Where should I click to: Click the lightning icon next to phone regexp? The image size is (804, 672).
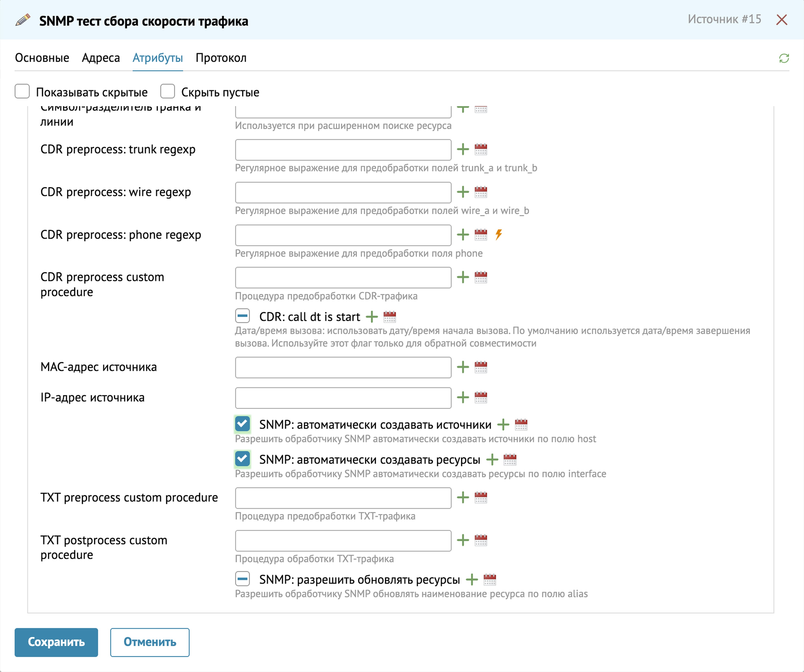[x=498, y=234]
